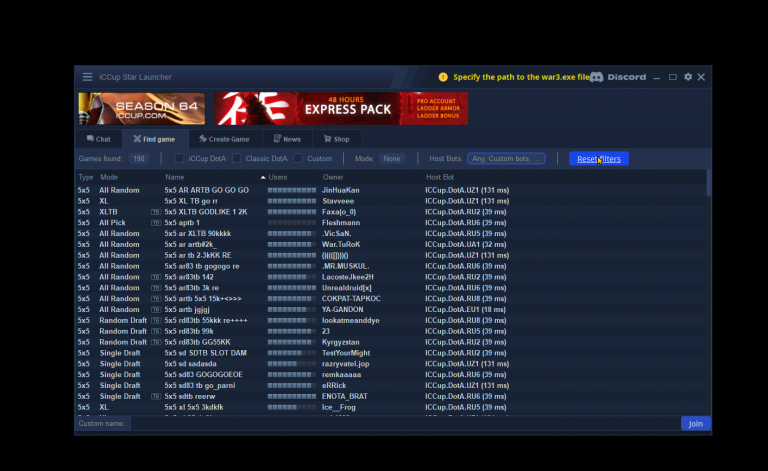Select game 5x5 rd83tb 99k
Screen dimensions: 768x471
point(391,331)
